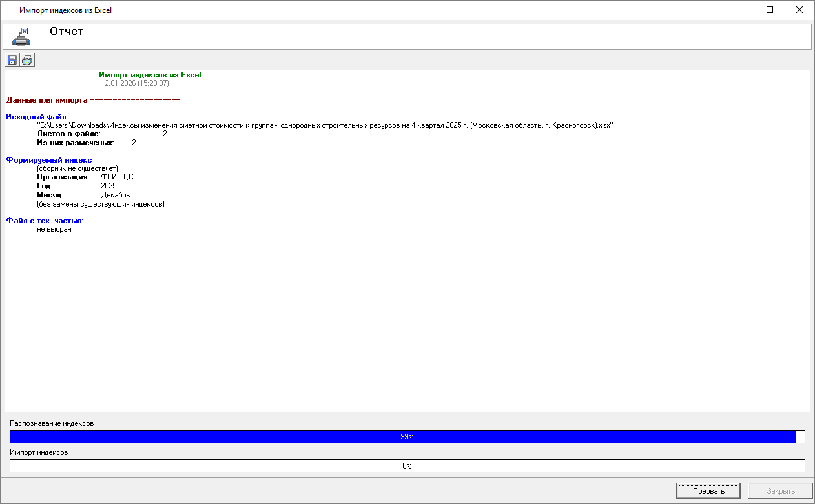The image size is (815, 504).
Task: Click the Отчет header title
Action: [67, 31]
